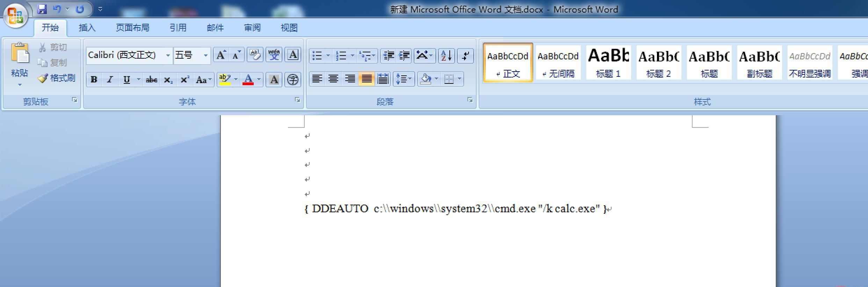Open Customize Quick Access Toolbar arrow
This screenshot has height=287, width=868.
pos(100,9)
